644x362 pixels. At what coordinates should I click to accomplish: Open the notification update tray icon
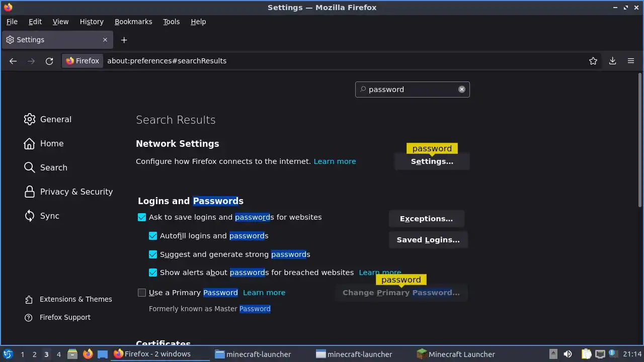[613, 354]
